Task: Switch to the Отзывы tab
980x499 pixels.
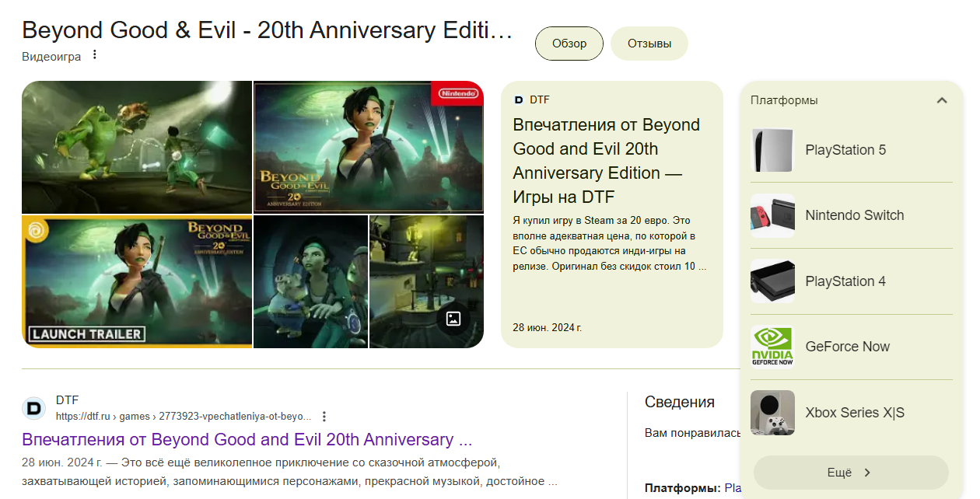Action: [x=649, y=44]
